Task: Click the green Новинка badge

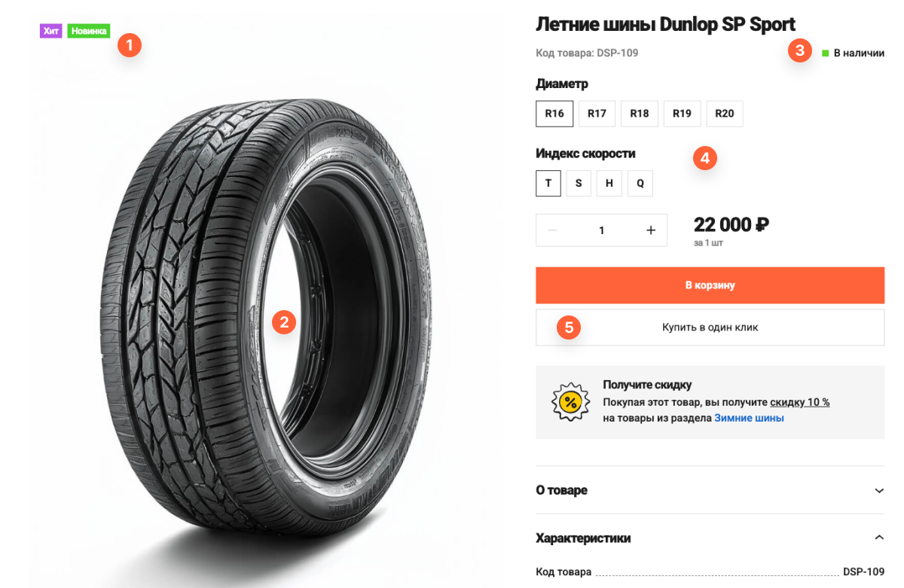Action: click(x=89, y=31)
